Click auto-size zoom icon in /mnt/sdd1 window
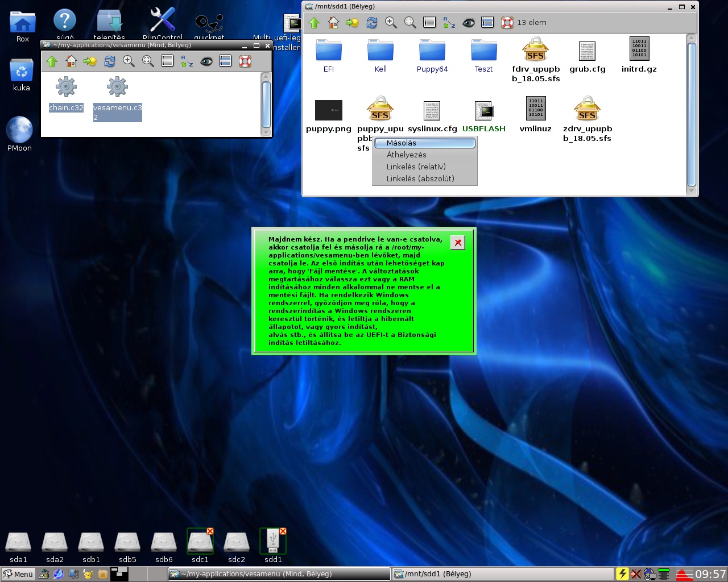The height and width of the screenshot is (582, 728). (410, 23)
